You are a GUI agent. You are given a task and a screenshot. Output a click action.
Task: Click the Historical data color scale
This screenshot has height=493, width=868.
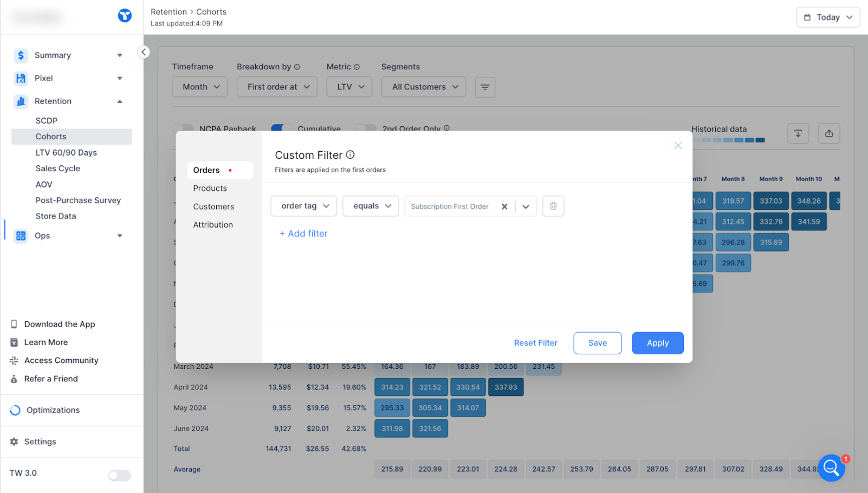[728, 140]
